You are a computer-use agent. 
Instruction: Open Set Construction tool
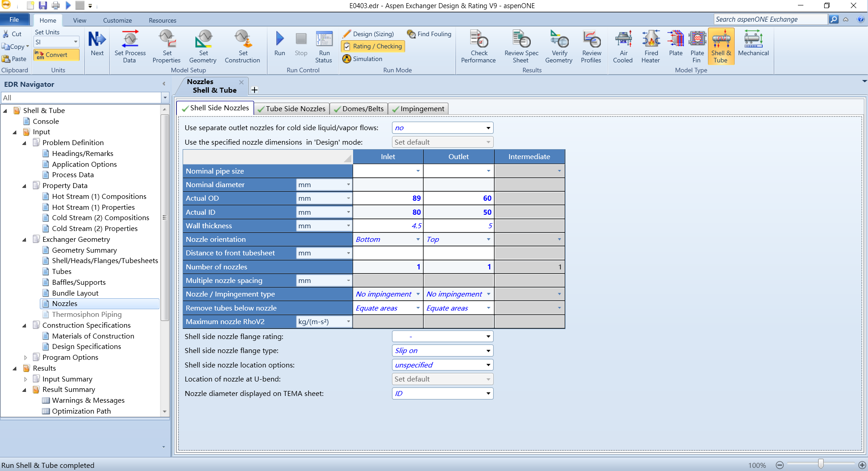point(242,47)
